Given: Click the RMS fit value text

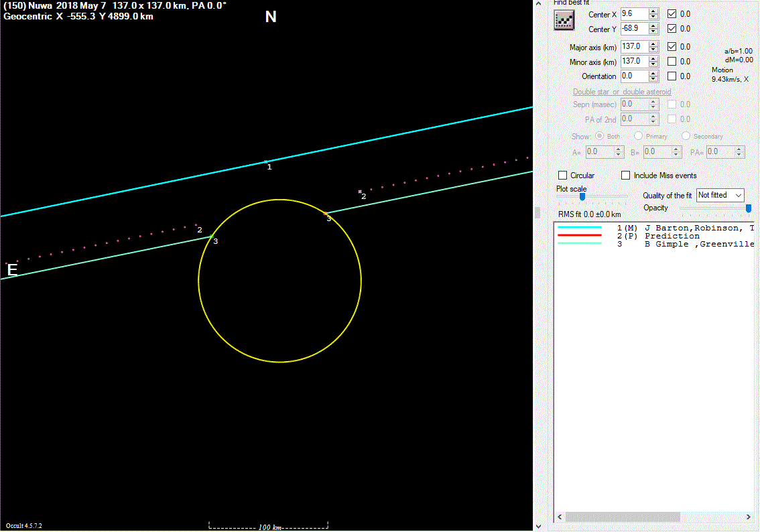Looking at the screenshot, I should (x=589, y=214).
